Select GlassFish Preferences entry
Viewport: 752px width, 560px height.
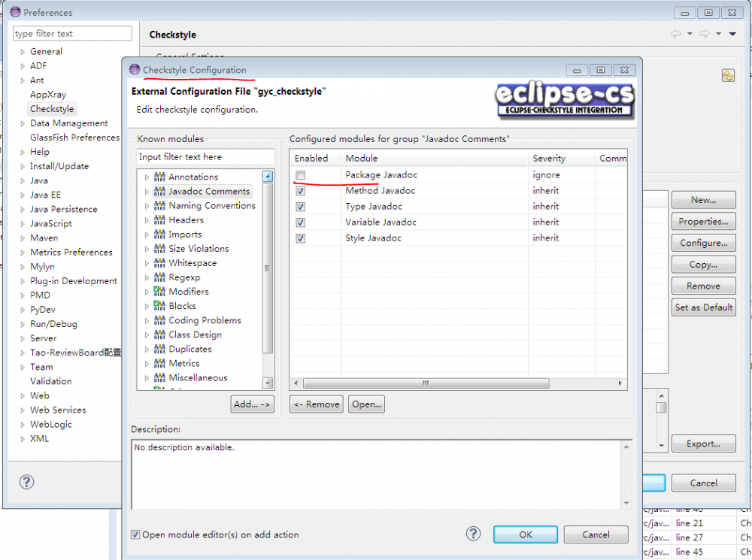click(74, 138)
